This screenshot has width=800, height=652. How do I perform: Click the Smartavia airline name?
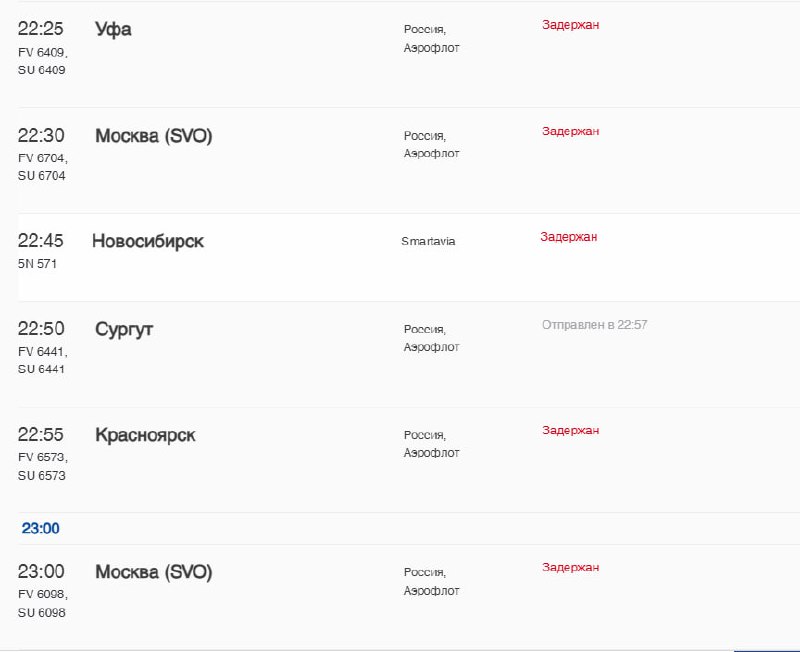pos(428,241)
